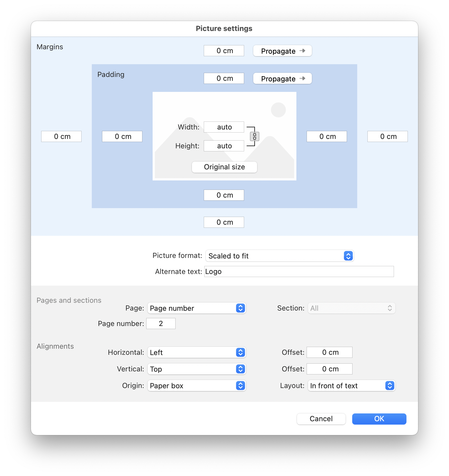Expand the Horizontal alignment dropdown
The image size is (449, 476).
coord(197,353)
